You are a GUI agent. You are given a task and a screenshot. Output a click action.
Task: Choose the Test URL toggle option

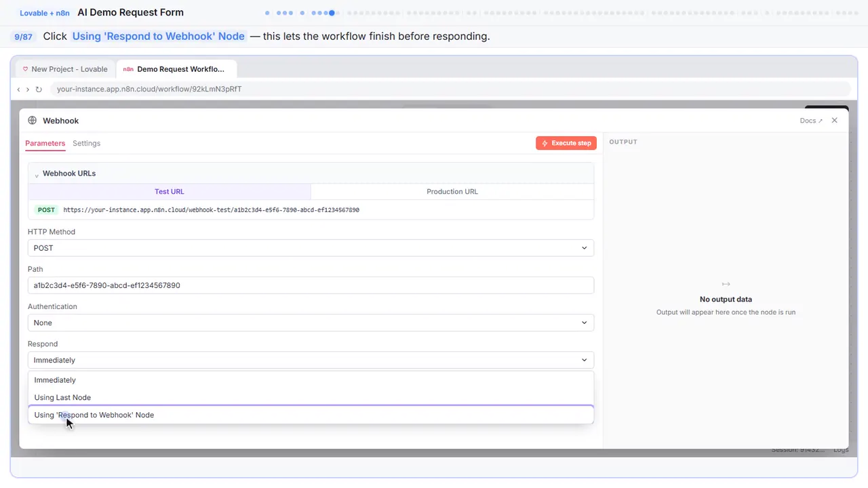pyautogui.click(x=170, y=192)
